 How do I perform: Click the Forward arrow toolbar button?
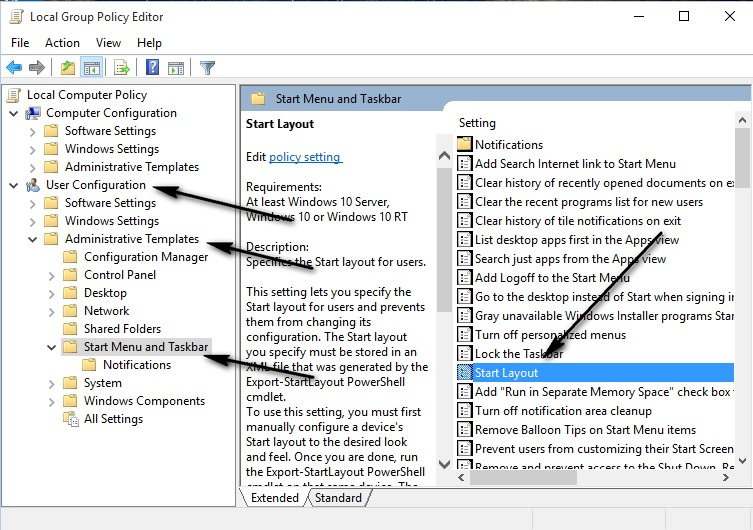pyautogui.click(x=37, y=68)
